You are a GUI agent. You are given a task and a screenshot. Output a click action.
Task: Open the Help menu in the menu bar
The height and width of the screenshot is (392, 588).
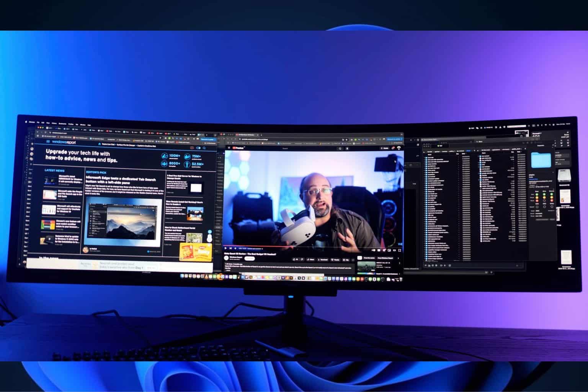[x=89, y=125]
